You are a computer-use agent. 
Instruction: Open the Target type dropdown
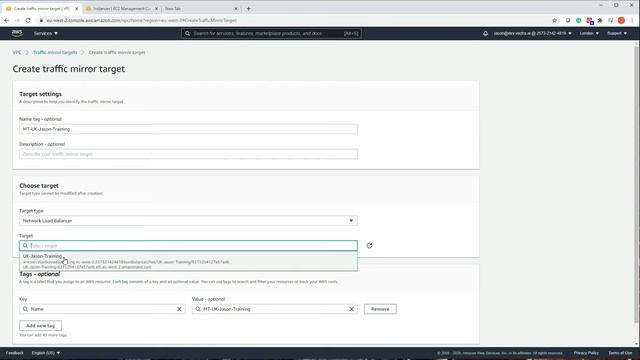(x=189, y=221)
